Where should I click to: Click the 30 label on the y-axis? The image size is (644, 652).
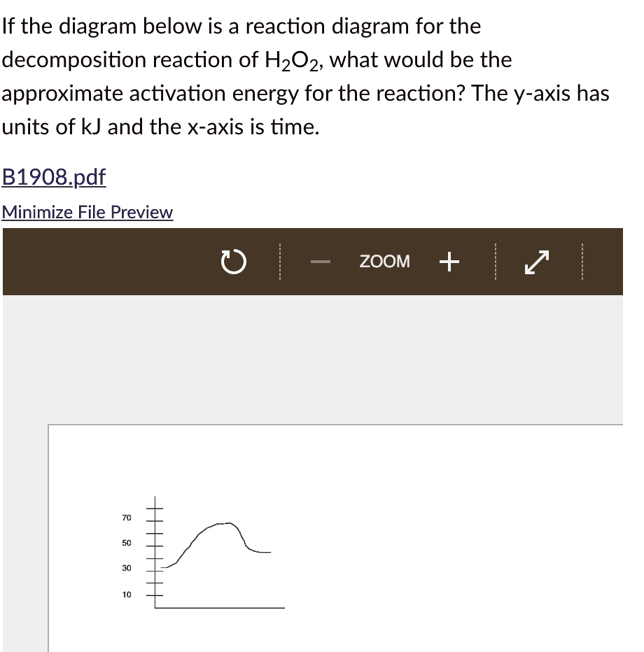pos(127,568)
